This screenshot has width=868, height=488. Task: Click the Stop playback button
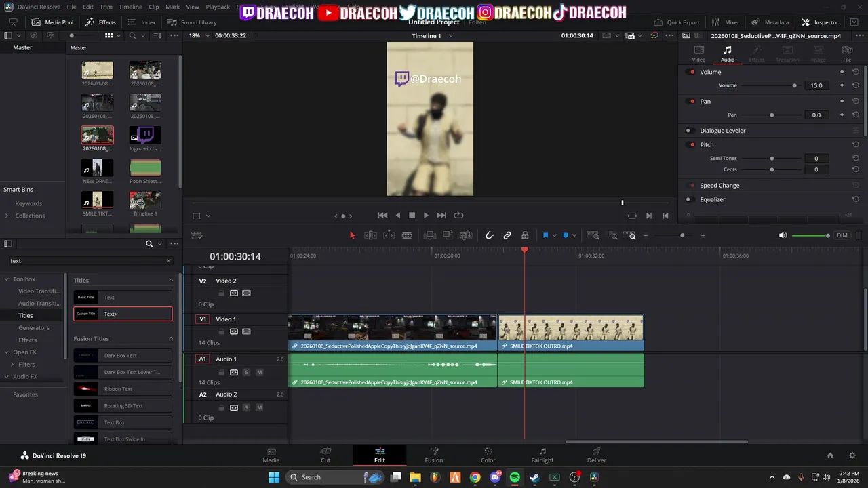pyautogui.click(x=412, y=215)
